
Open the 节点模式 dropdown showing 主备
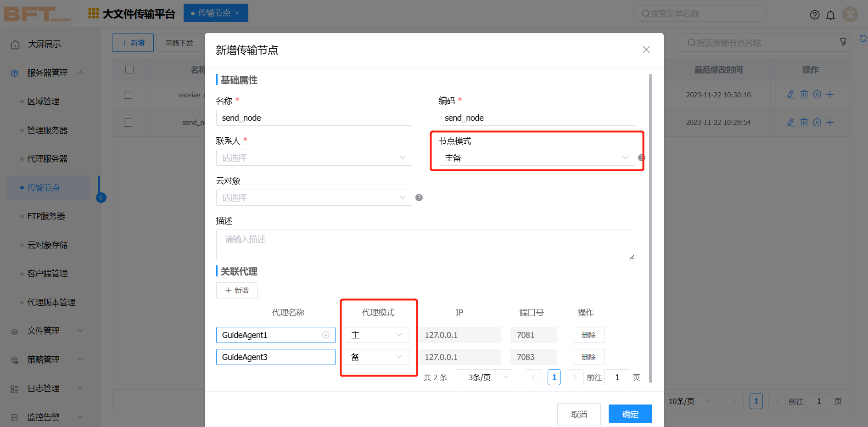point(536,158)
